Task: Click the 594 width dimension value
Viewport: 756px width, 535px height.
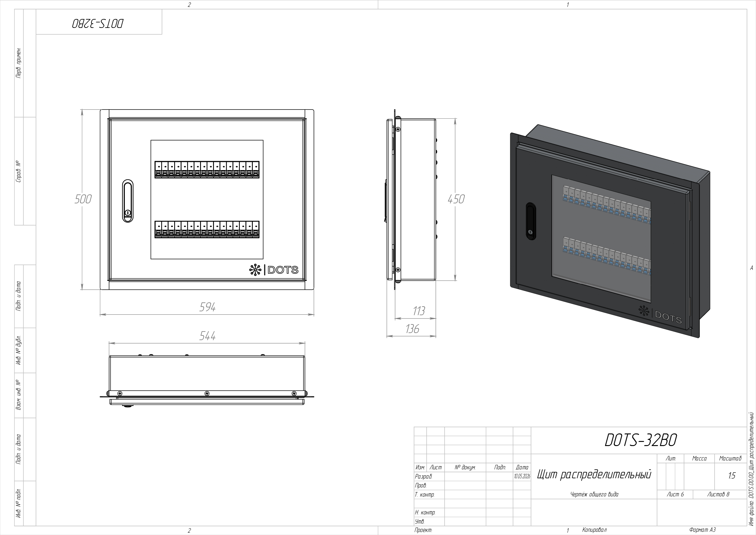Action: (207, 307)
